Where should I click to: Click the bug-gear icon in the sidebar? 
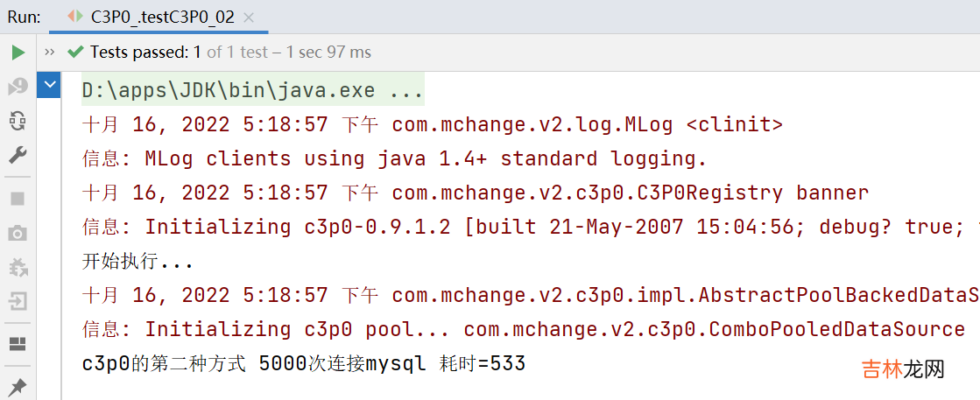tap(18, 267)
